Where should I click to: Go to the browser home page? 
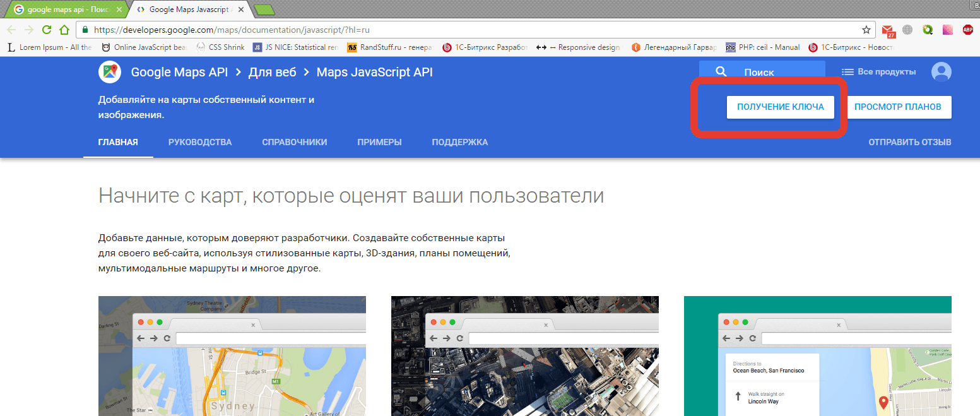64,30
